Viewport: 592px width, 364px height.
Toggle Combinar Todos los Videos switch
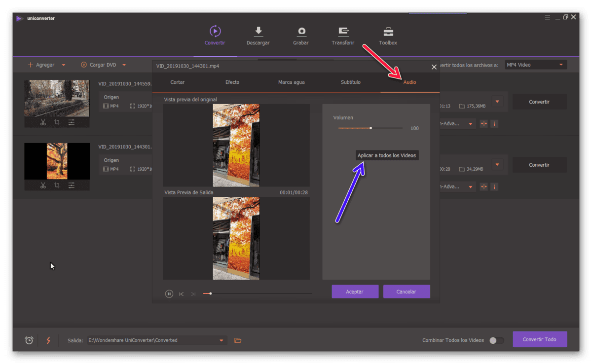496,340
